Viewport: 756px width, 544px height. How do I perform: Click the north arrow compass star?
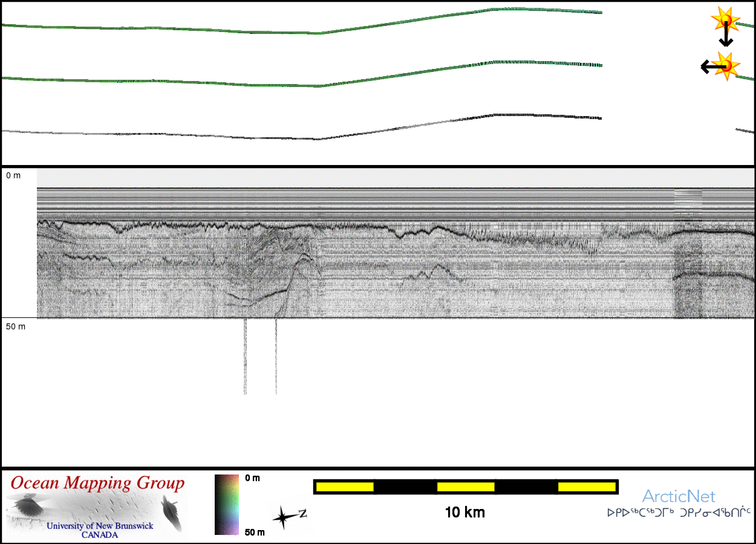point(282,518)
